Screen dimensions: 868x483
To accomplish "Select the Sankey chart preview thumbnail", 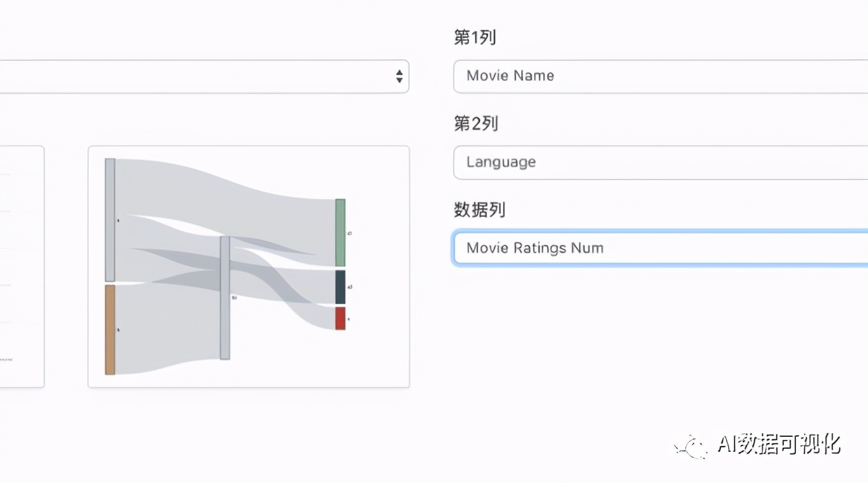I will coord(247,266).
